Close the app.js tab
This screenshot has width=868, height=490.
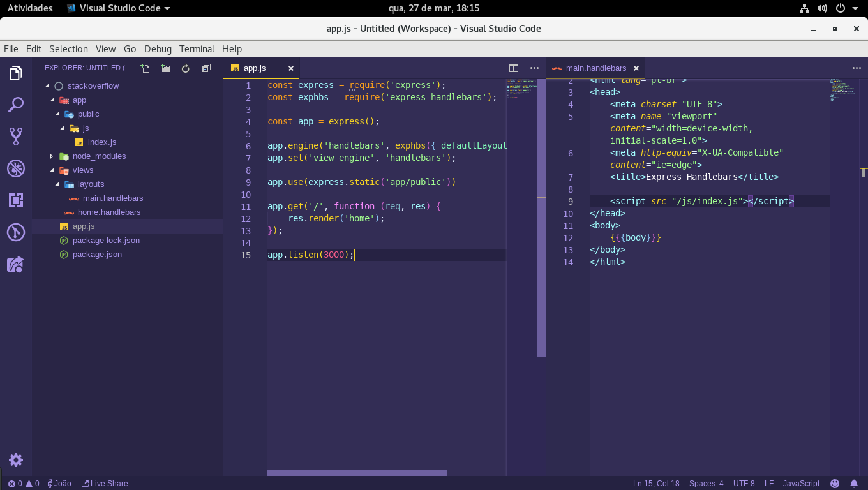tap(291, 68)
